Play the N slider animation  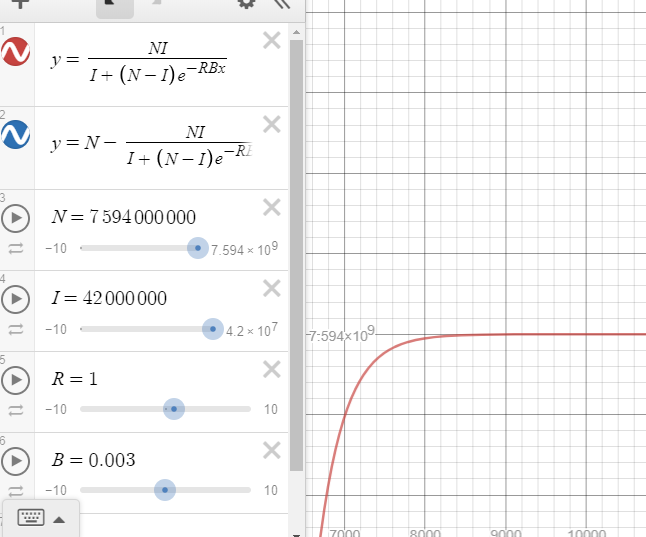click(15, 218)
